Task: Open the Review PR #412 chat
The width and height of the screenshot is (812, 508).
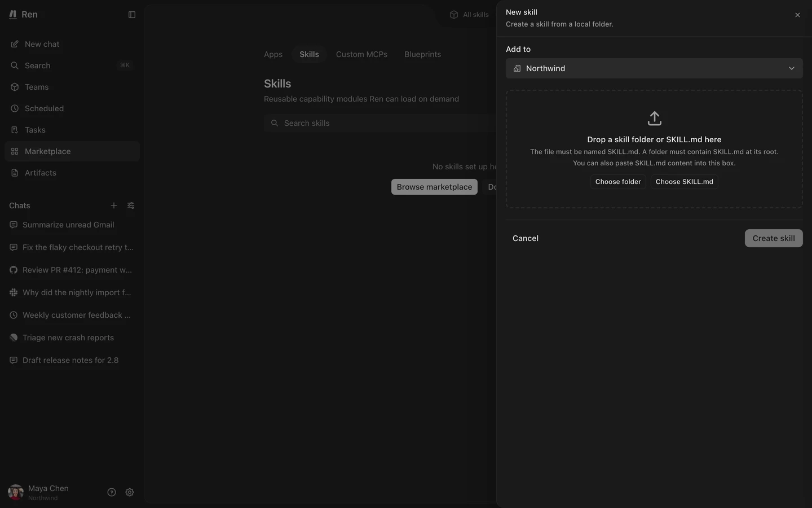Action: click(72, 270)
